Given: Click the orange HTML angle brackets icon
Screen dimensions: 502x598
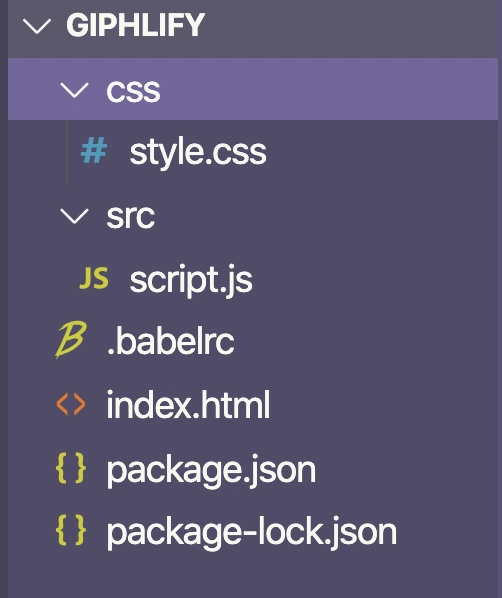Looking at the screenshot, I should pos(71,404).
